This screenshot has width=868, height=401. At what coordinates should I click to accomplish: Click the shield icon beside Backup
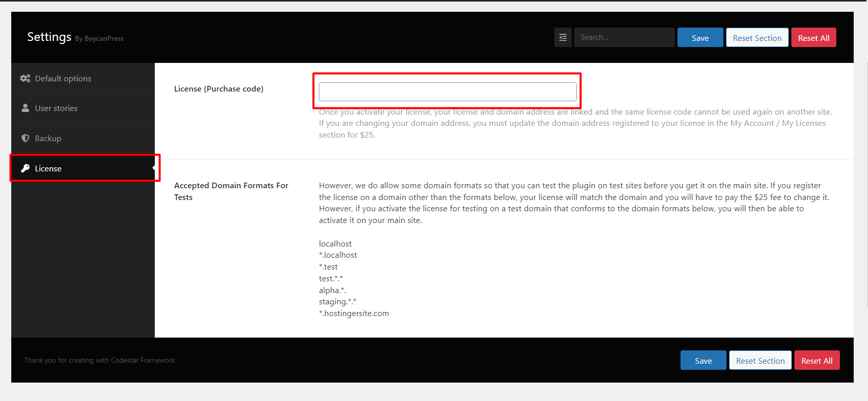click(x=25, y=138)
